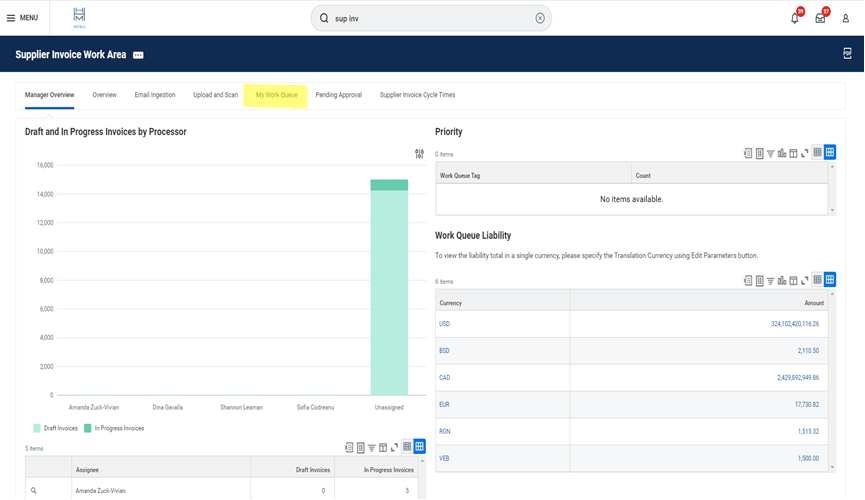Export Work Queue Liability table to Excel
This screenshot has width=865, height=500.
tap(748, 281)
